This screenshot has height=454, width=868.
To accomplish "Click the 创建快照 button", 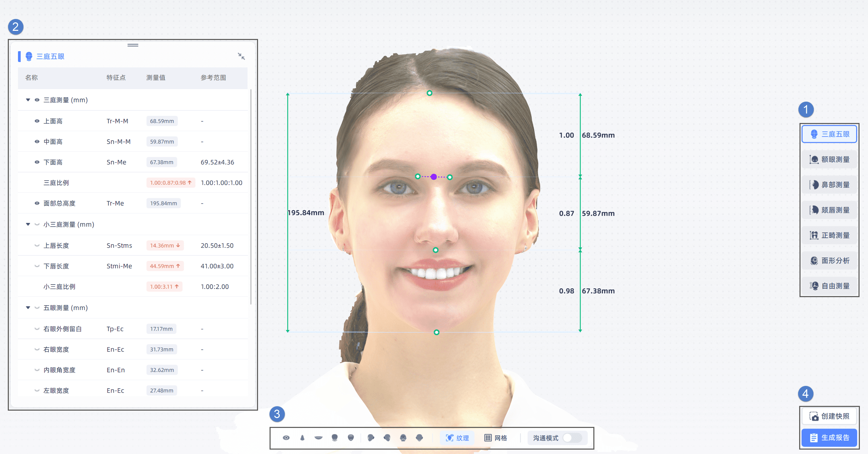I will [829, 416].
